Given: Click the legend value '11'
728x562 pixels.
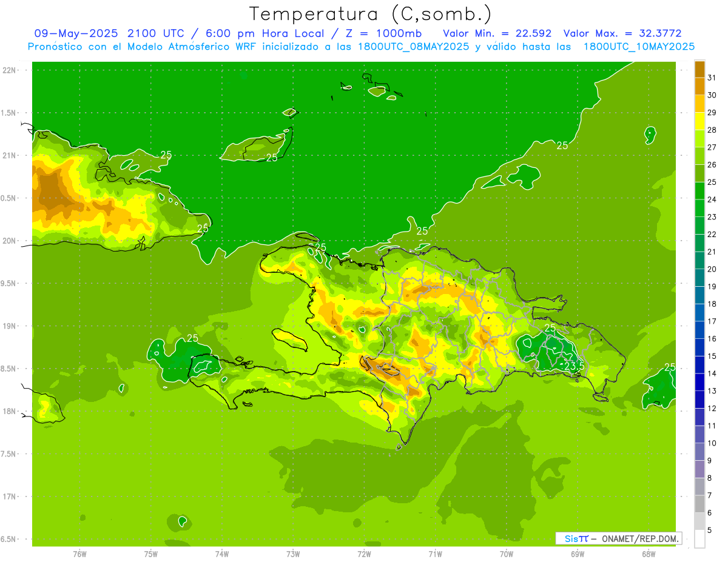Looking at the screenshot, I should click(x=712, y=426).
